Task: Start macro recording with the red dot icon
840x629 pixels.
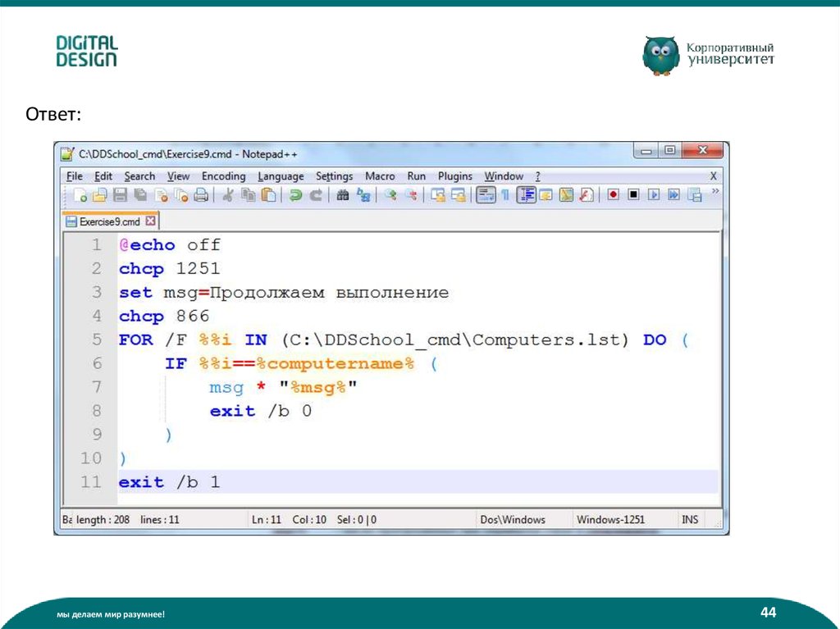Action: pos(612,195)
